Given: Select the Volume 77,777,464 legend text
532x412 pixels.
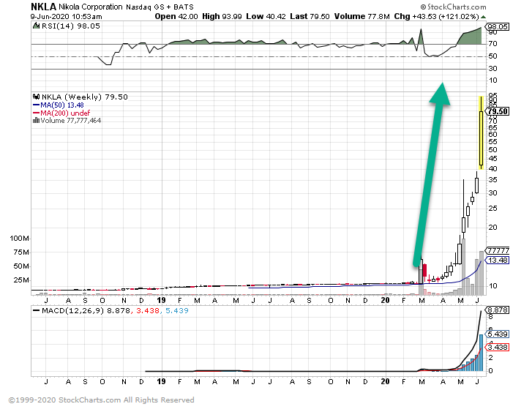Looking at the screenshot, I should pyautogui.click(x=70, y=121).
